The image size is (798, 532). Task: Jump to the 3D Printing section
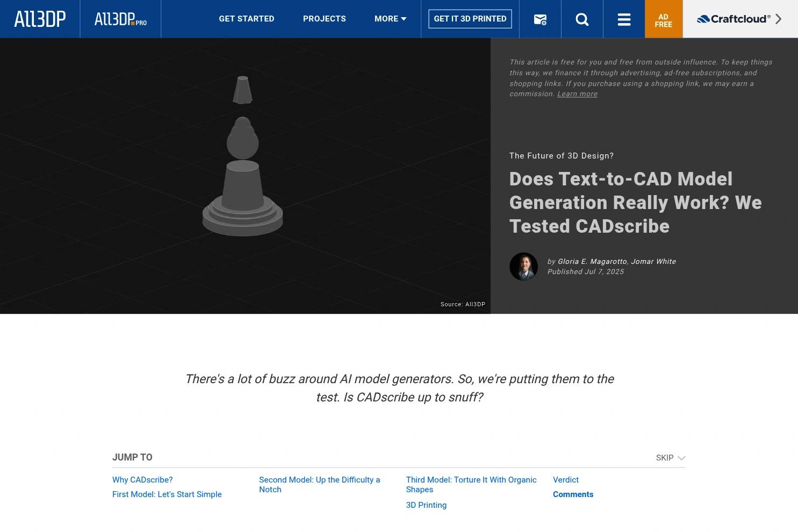(x=426, y=505)
